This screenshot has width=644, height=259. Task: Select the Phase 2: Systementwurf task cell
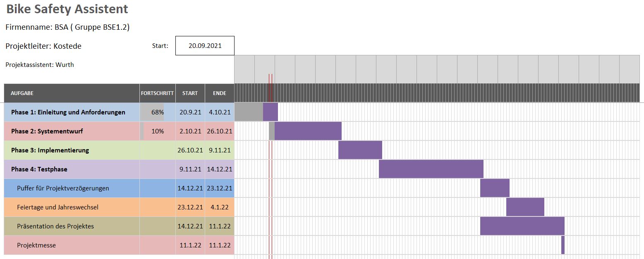(47, 131)
